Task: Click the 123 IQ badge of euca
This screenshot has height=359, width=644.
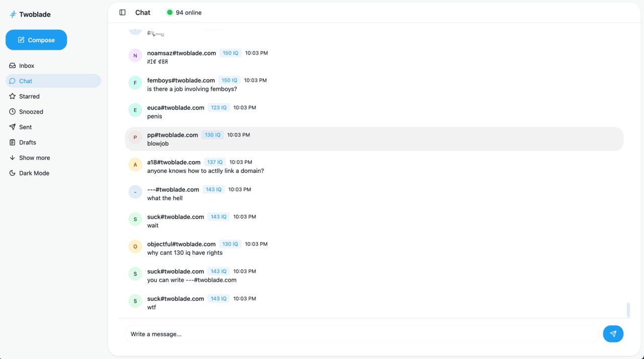Action: [219, 108]
